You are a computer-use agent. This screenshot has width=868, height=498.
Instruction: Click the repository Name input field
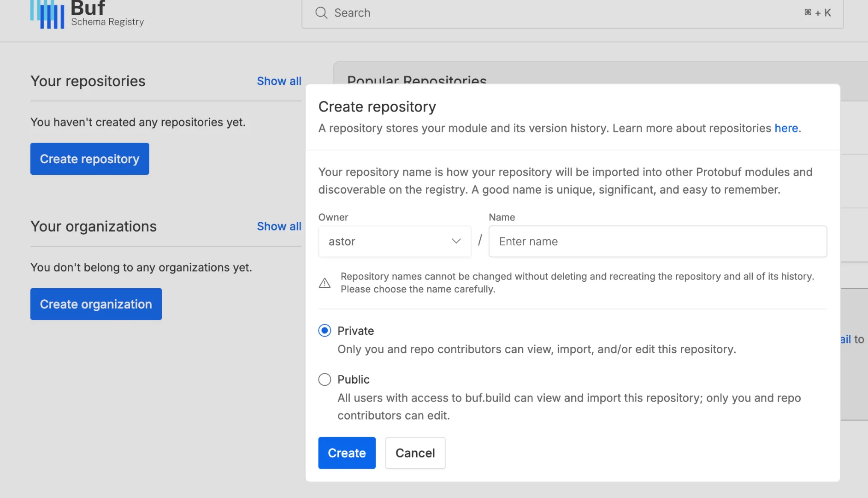[658, 242]
